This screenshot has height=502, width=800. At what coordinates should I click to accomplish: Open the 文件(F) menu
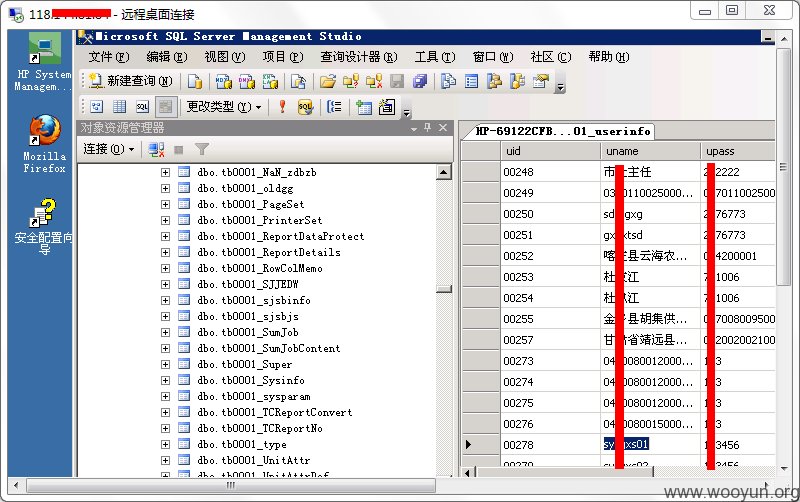click(109, 57)
